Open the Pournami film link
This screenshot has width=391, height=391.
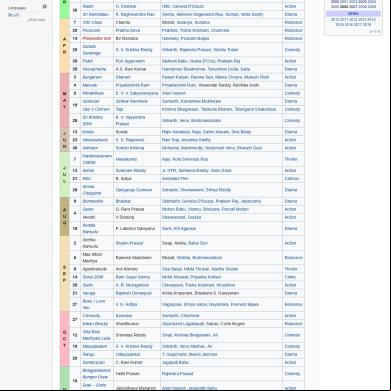91,30
